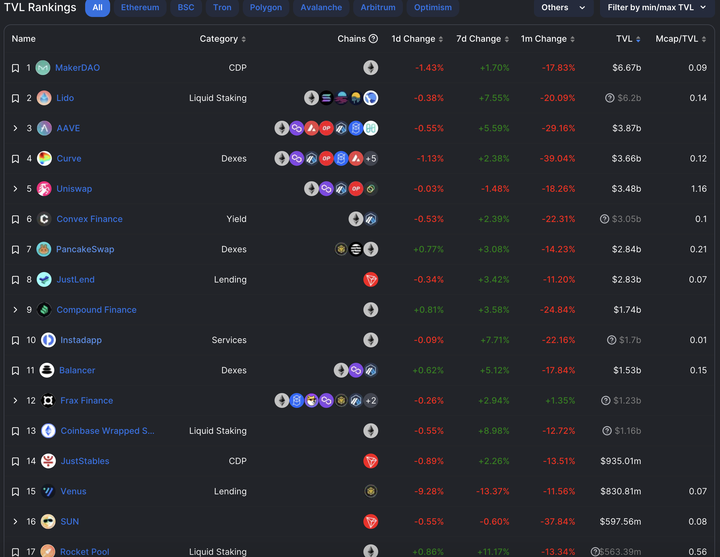Click the JustLend logo icon
The image size is (720, 557).
[x=44, y=279]
